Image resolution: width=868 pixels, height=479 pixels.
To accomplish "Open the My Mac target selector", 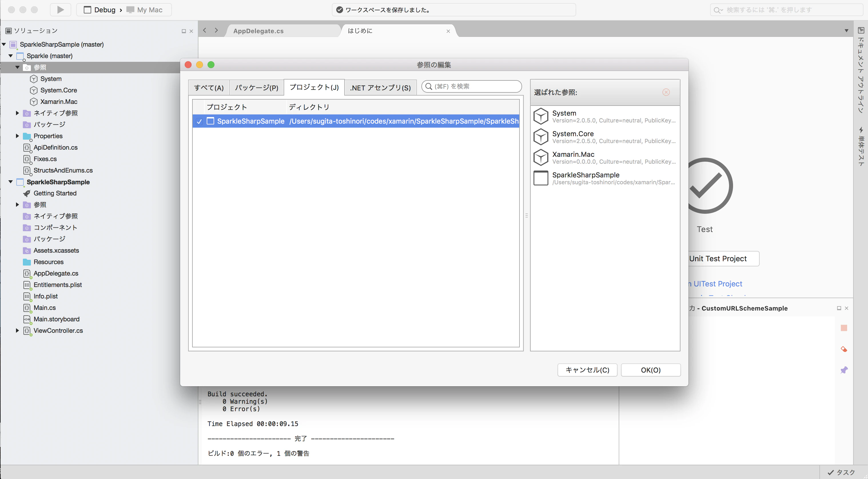I will [145, 10].
